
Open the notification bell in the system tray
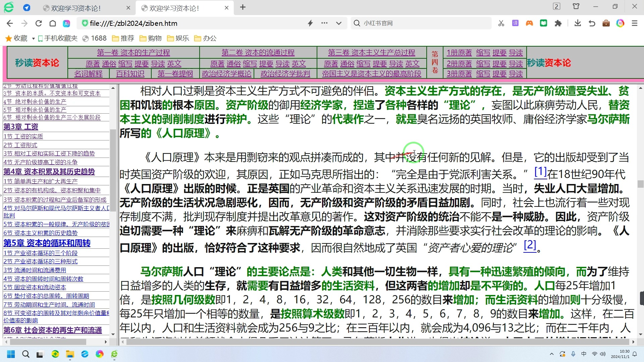pyautogui.click(x=635, y=354)
